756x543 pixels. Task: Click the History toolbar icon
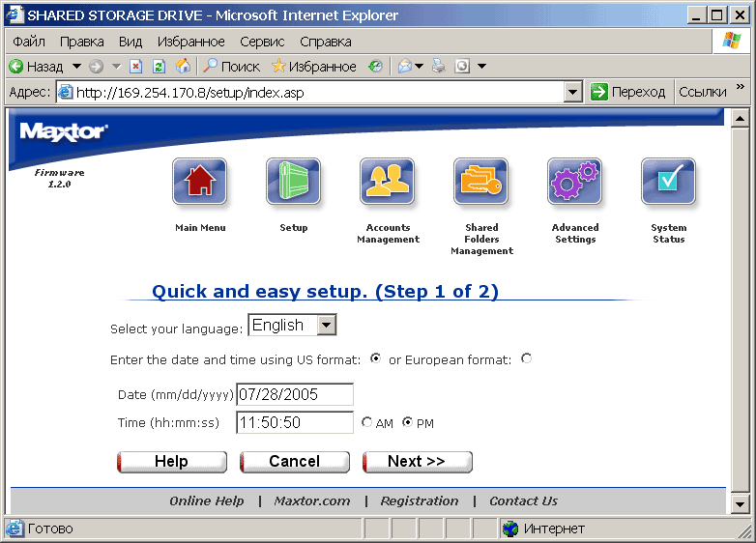pos(375,66)
